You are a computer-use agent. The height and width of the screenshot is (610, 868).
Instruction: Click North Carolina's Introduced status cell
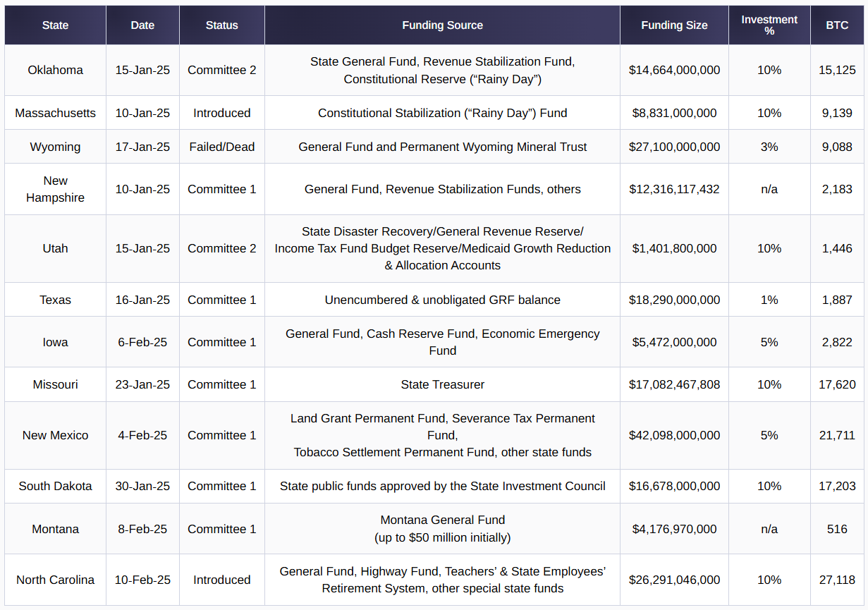click(x=222, y=580)
